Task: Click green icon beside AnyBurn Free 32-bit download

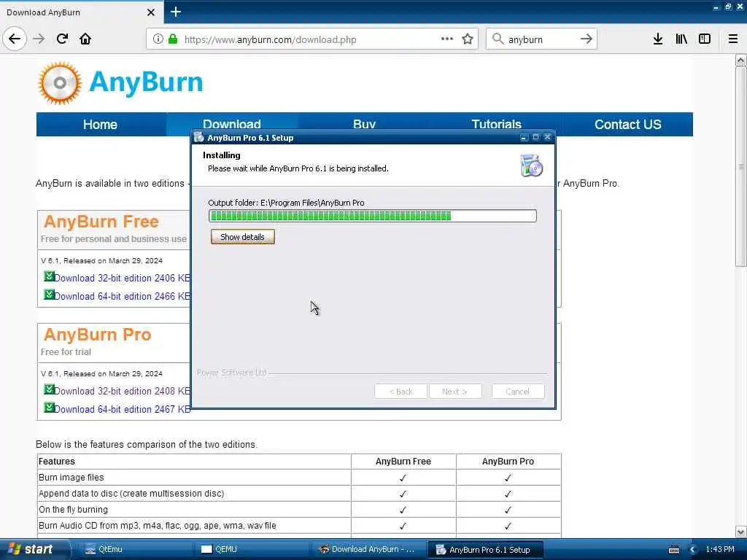Action: pyautogui.click(x=49, y=276)
